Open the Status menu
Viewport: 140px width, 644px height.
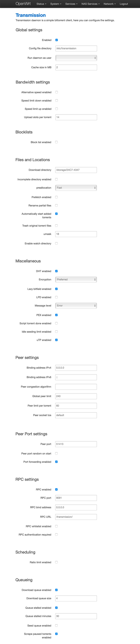click(x=41, y=4)
